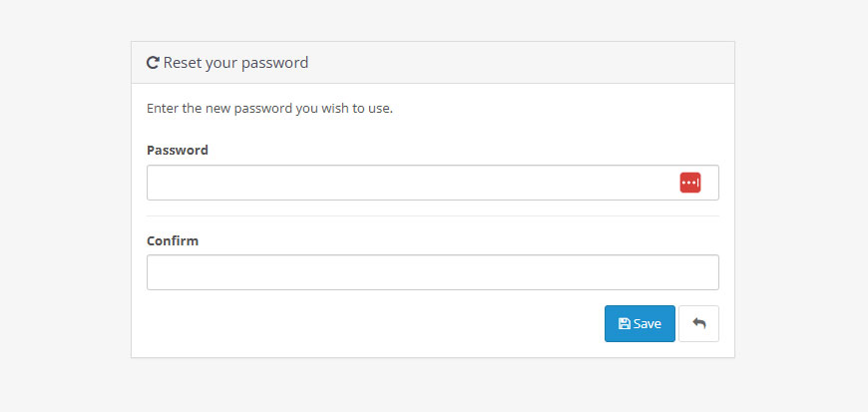Click the gray panel header bar

[432, 63]
